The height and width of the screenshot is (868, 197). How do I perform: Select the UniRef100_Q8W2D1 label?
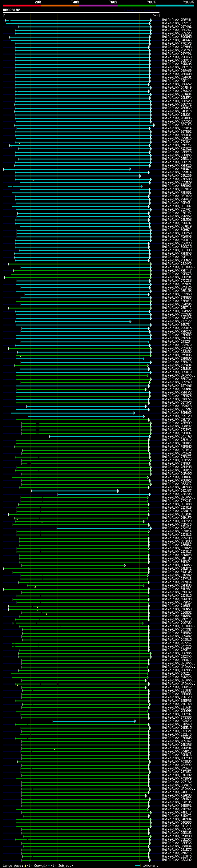coord(176,277)
